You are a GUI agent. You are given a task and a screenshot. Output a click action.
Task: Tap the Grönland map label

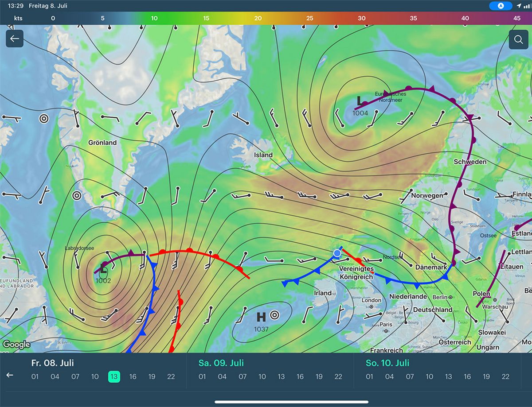point(102,143)
